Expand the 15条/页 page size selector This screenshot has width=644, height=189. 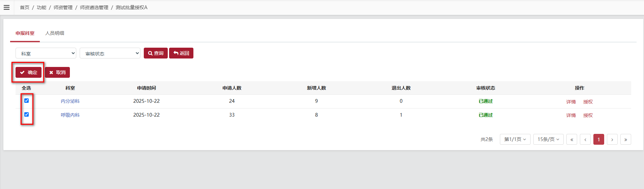(x=548, y=139)
